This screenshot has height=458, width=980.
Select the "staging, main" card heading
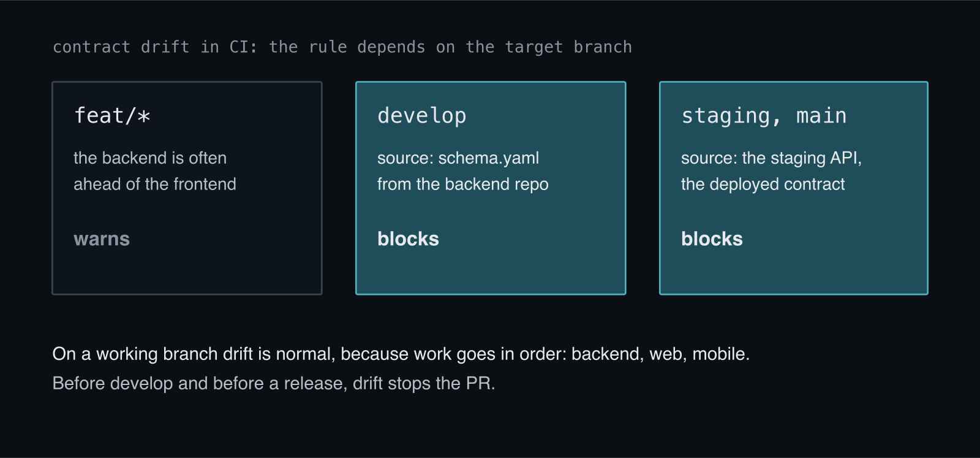[764, 116]
